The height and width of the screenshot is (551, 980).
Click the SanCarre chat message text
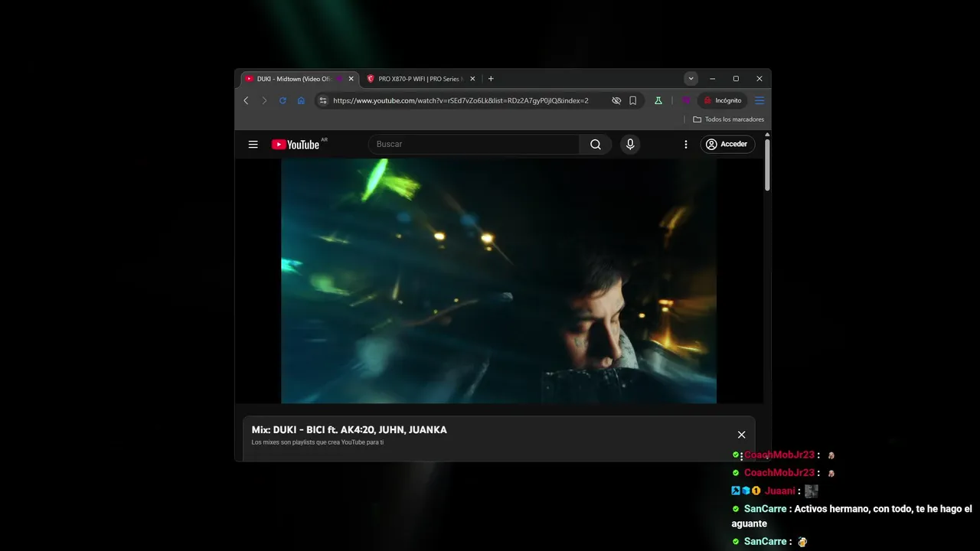(851, 516)
